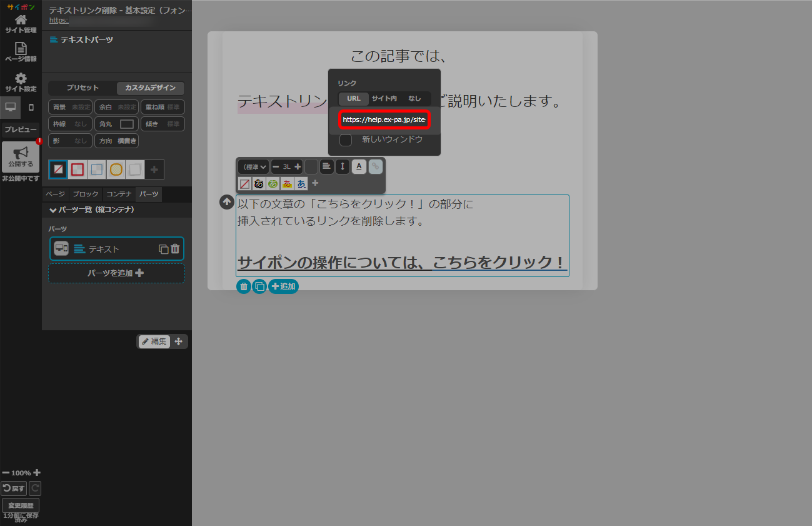Apply blue underlined あ text style
The height and width of the screenshot is (526, 812).
[x=301, y=184]
